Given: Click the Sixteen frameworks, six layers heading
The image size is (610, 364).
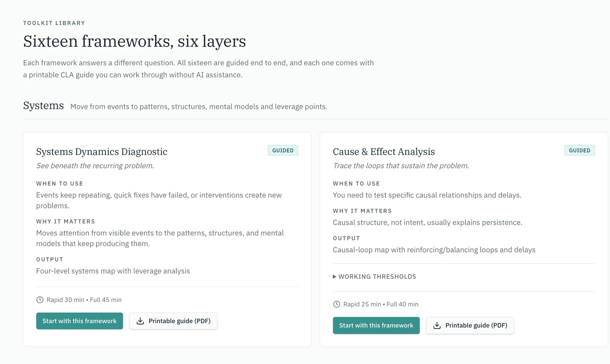Looking at the screenshot, I should coord(135,41).
